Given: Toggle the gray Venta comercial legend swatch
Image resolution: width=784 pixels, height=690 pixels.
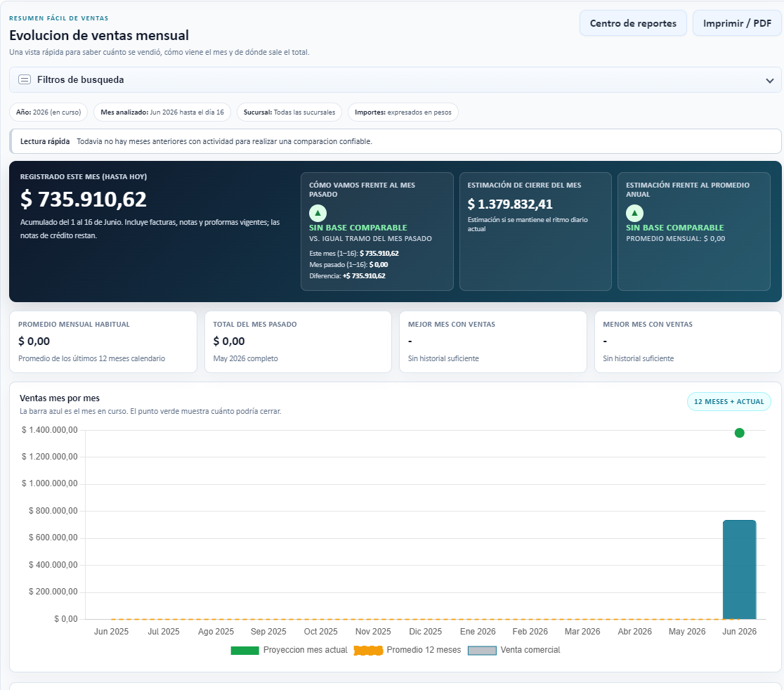Looking at the screenshot, I should 482,650.
